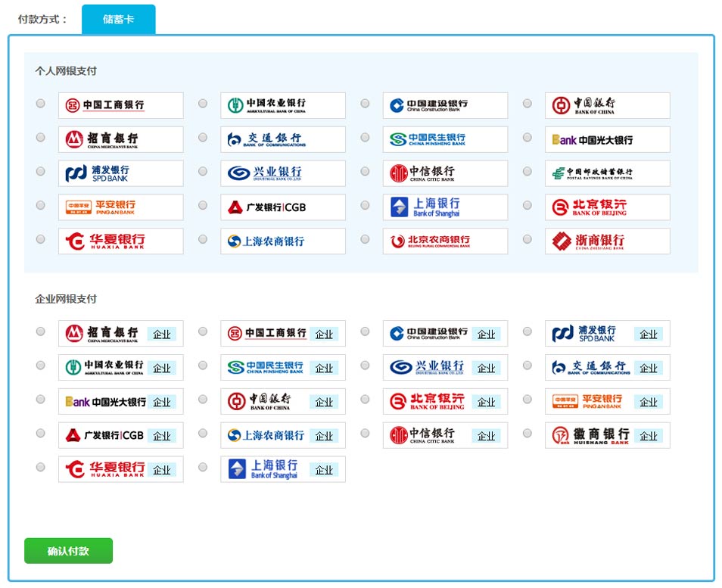The height and width of the screenshot is (588, 722).
Task: Select radio button for personal 上海农商银行
Action: click(x=203, y=239)
